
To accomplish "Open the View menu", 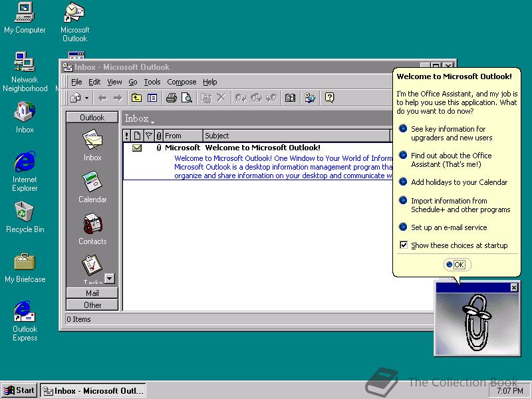I will click(x=114, y=82).
